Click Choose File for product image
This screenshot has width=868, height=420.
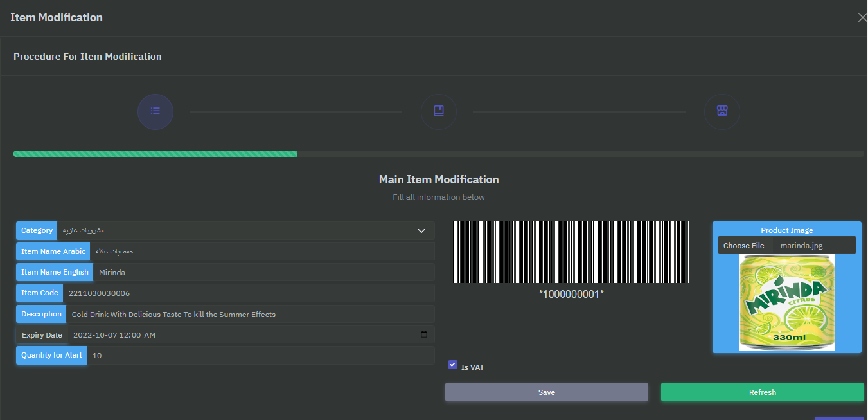click(x=743, y=246)
